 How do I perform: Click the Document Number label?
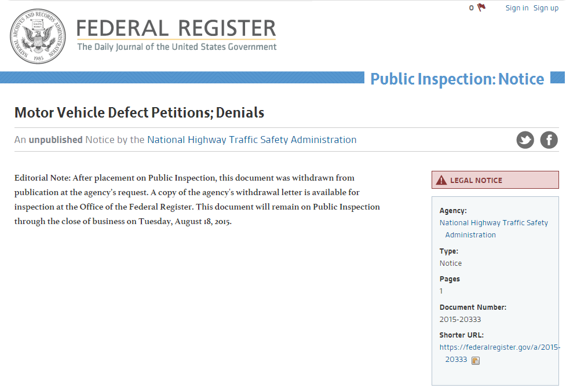tap(473, 307)
